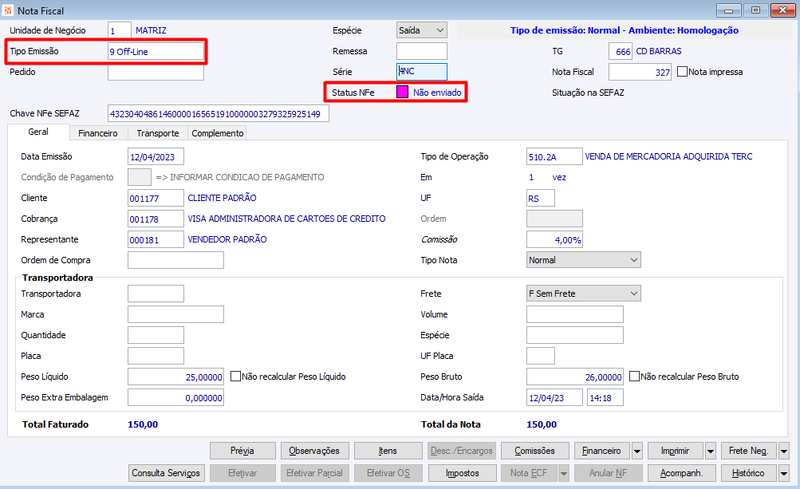The height and width of the screenshot is (489, 800).
Task: Click the Chave NFe SEFAZ field
Action: coord(218,113)
